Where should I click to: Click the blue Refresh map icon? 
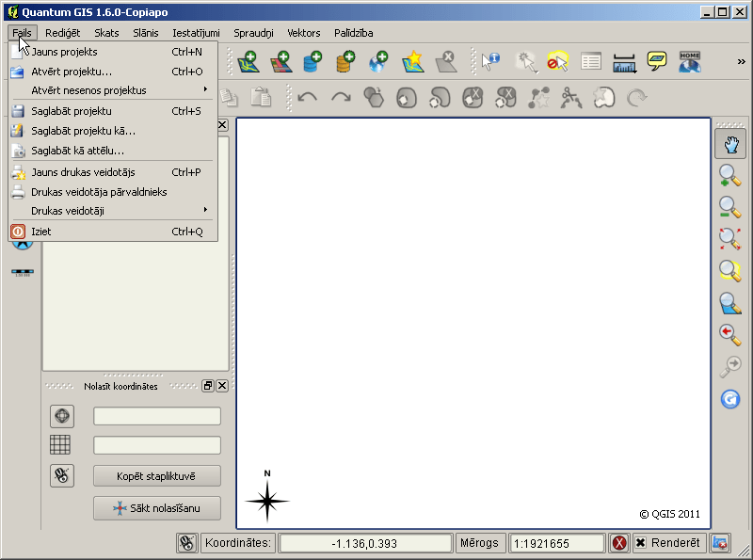[730, 399]
